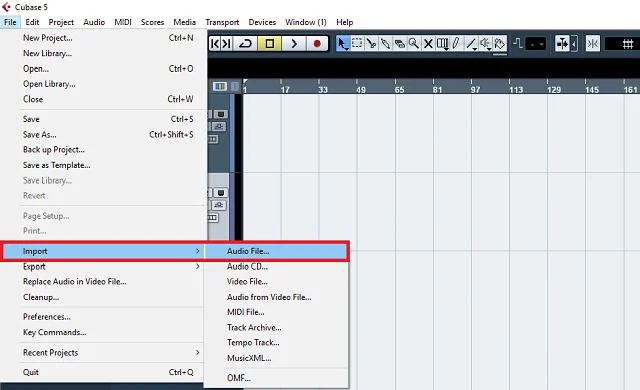This screenshot has height=390, width=640.
Task: Select the Line tool
Action: 471,43
